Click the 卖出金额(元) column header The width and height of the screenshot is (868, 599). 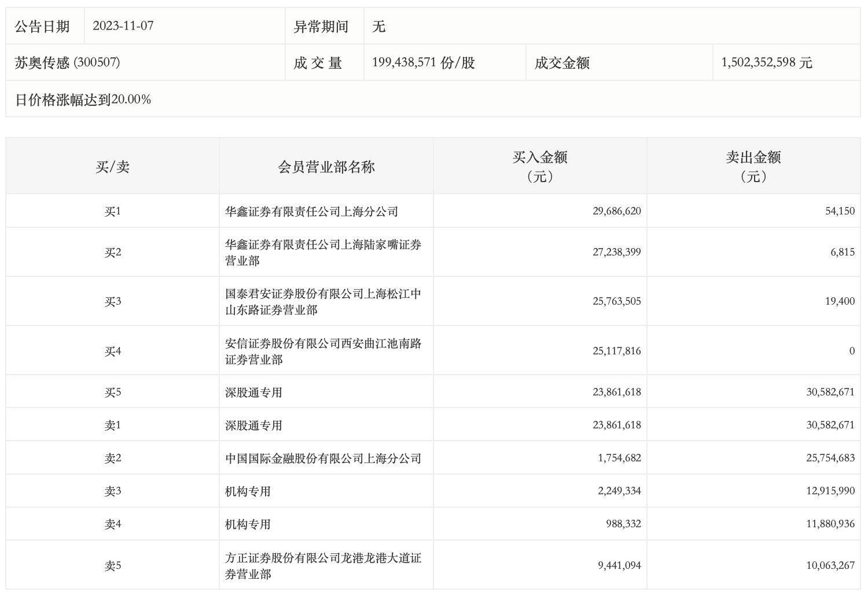(753, 167)
